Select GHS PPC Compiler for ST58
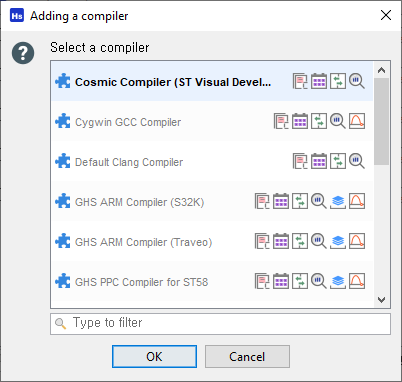402x382 pixels. pyautogui.click(x=212, y=281)
